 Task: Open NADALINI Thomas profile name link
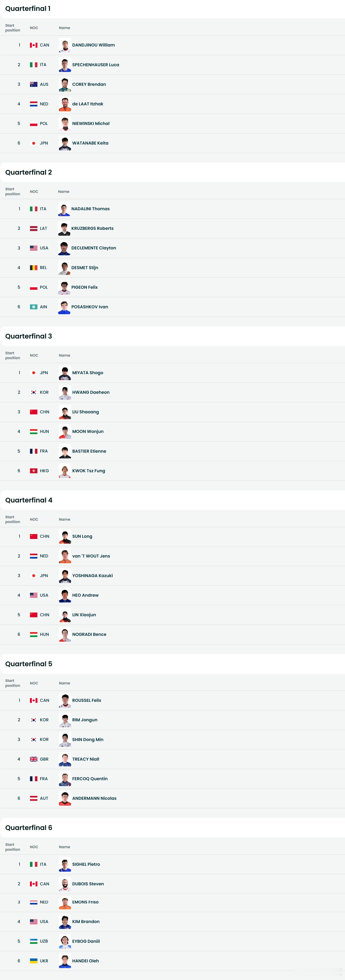[90, 209]
